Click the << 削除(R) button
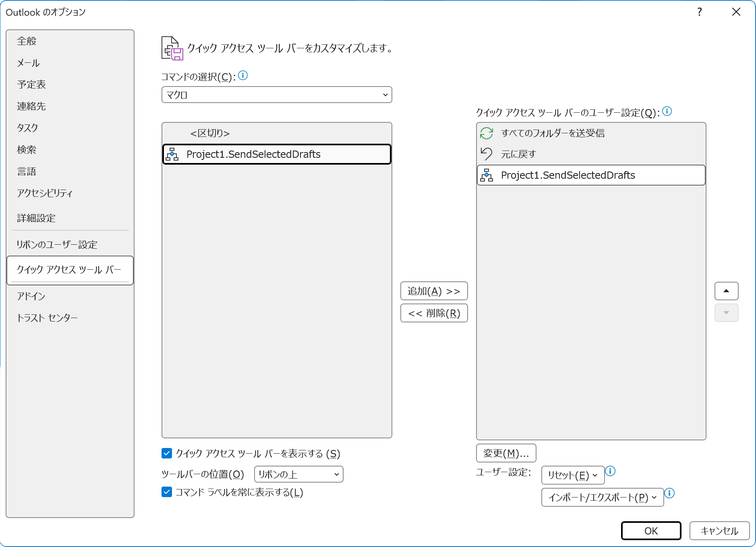 point(434,313)
